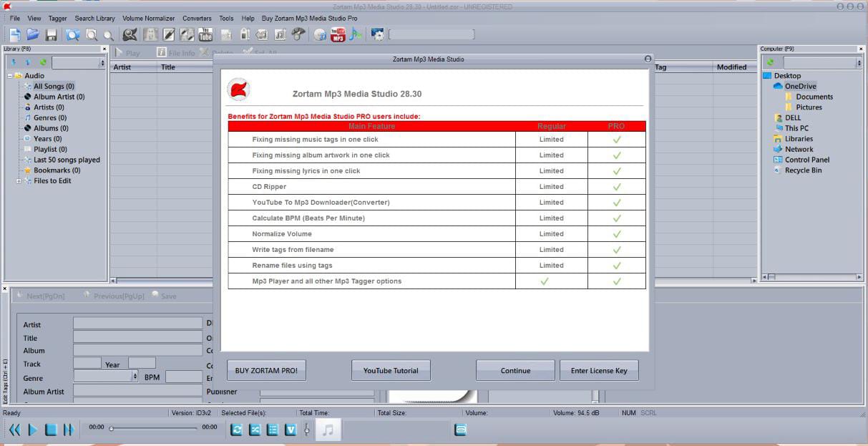Open the Converters menu
The image size is (868, 446).
coord(197,19)
